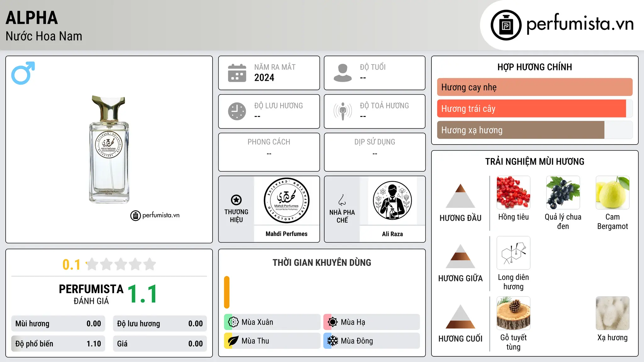Click the Độ lưu hương 0.00 score row
Image resolution: width=644 pixels, height=362 pixels.
pyautogui.click(x=160, y=324)
